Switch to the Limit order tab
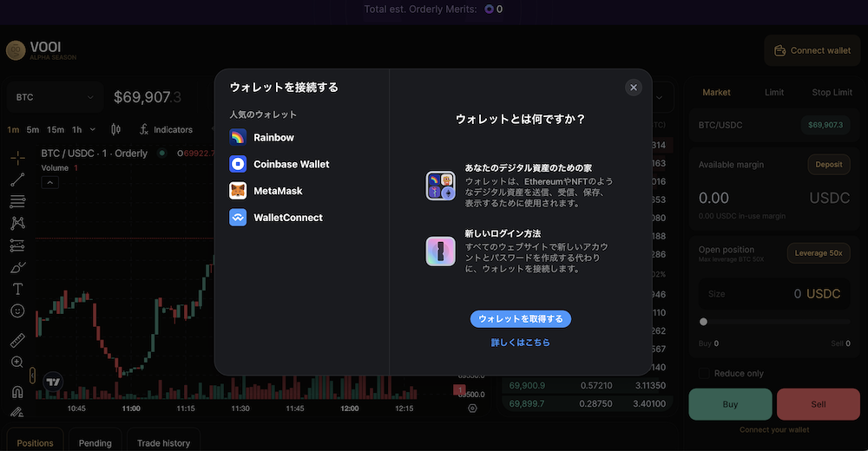Screen dimensions: 868x451 coord(774,93)
